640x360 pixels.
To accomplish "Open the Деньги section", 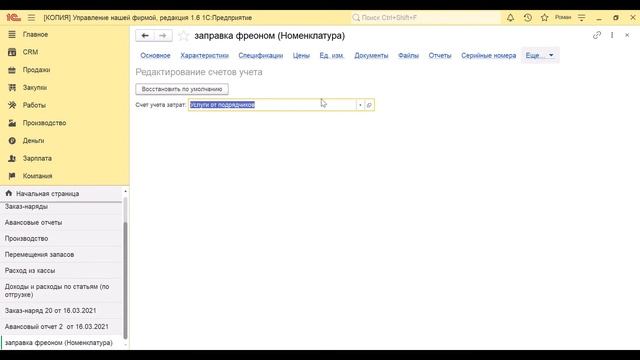I will [33, 140].
